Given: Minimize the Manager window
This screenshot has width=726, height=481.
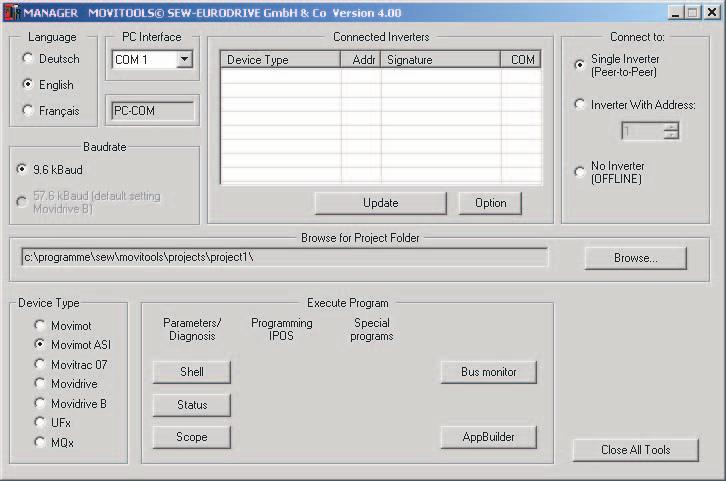Looking at the screenshot, I should (x=676, y=12).
